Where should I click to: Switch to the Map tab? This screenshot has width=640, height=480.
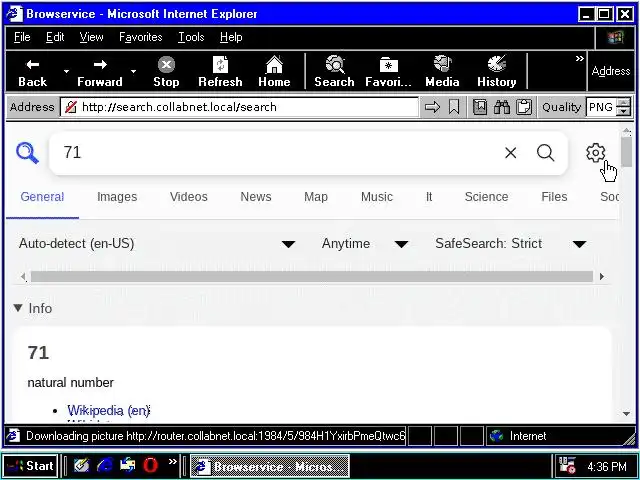coord(316,197)
